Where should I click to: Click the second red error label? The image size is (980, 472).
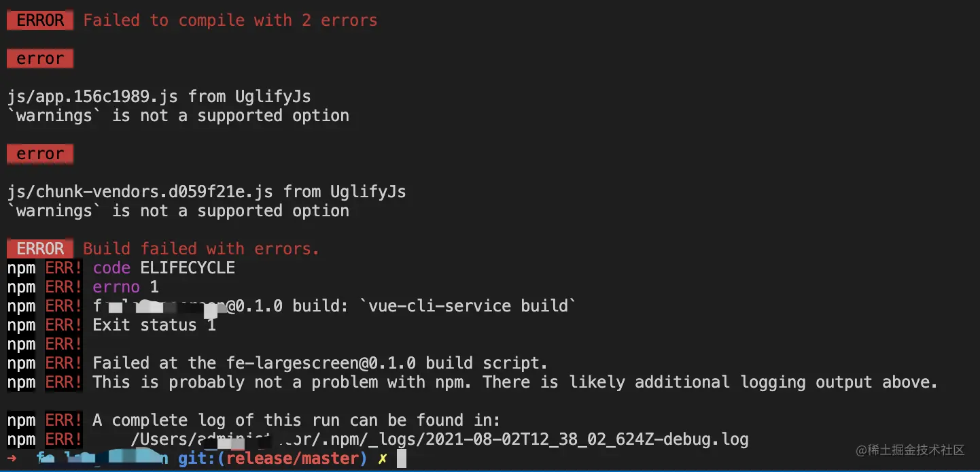pyautogui.click(x=40, y=154)
